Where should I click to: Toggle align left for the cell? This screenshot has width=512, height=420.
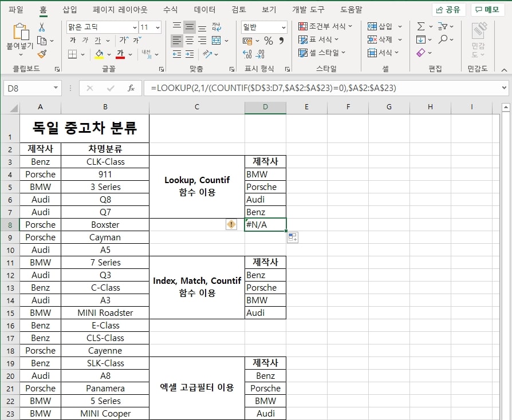point(176,41)
